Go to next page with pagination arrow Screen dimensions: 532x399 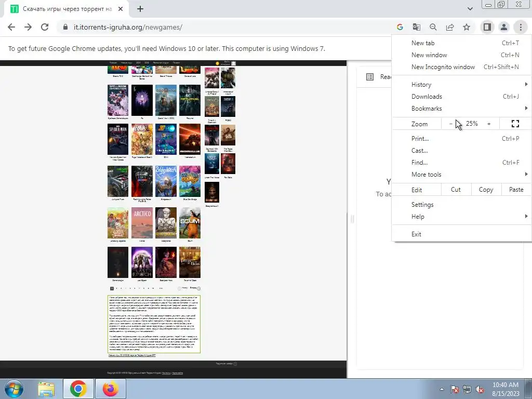[199, 288]
